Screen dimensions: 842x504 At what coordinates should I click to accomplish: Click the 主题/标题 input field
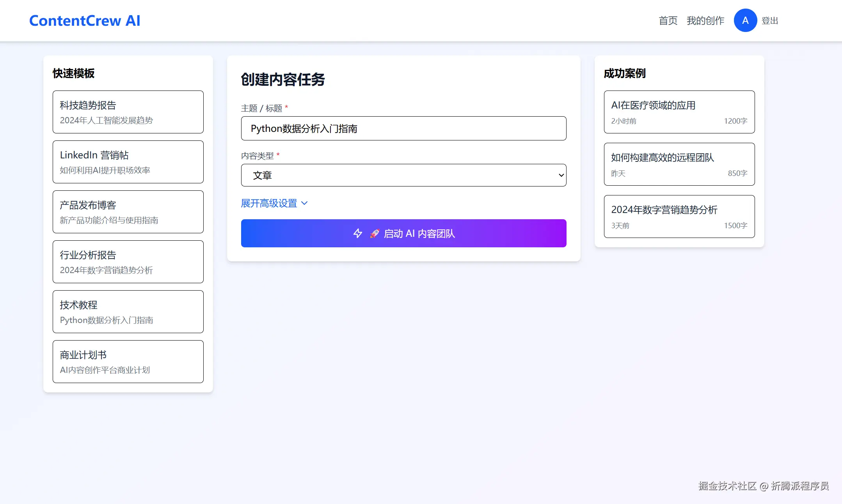click(403, 128)
